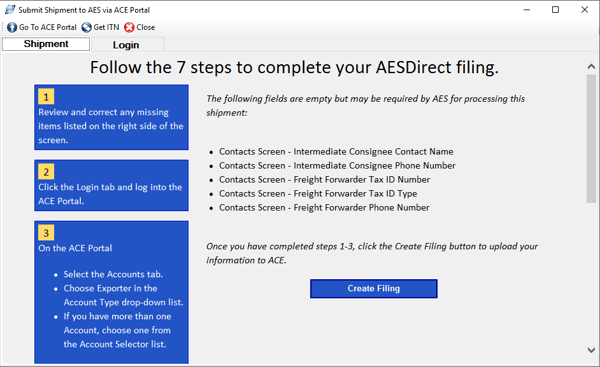Screen dimensions: 600x367
Task: Click 'Freight Forwarder Tax ID Number' list item
Action: 324,179
